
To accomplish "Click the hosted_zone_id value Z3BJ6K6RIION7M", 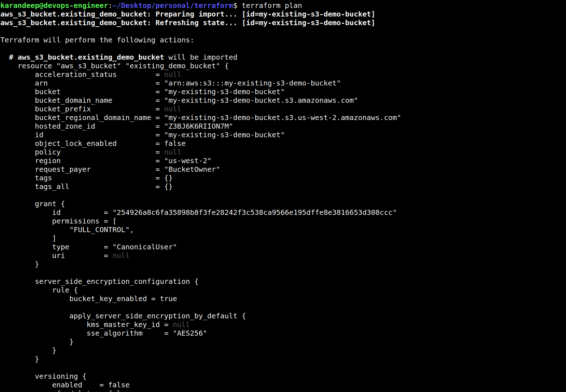I will coord(199,126).
